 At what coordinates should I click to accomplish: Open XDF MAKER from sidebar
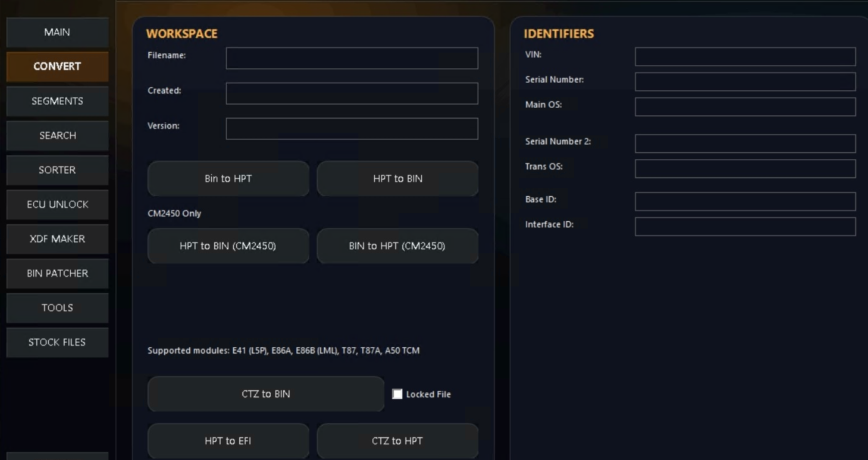click(57, 239)
